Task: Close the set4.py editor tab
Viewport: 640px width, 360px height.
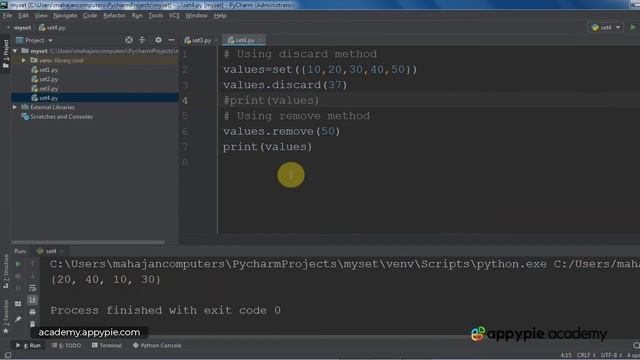Action: coord(260,40)
